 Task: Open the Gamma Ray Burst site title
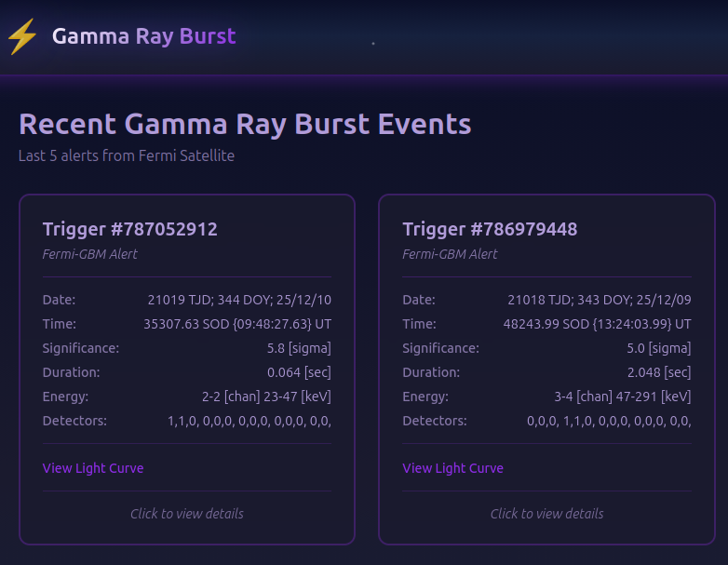point(144,36)
